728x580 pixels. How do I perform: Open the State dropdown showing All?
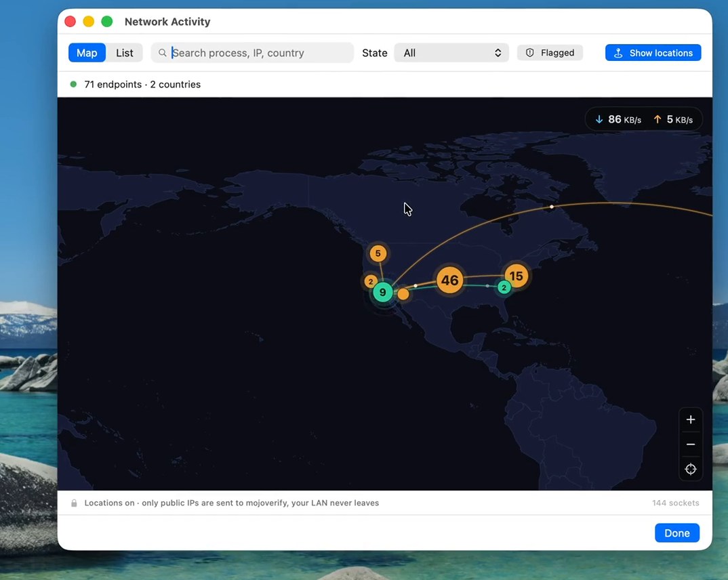tap(451, 53)
